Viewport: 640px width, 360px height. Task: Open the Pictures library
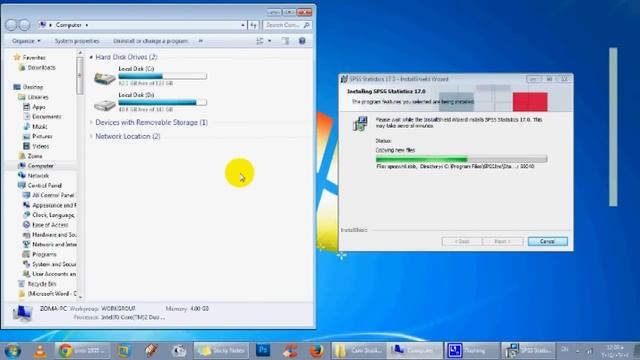[42, 136]
